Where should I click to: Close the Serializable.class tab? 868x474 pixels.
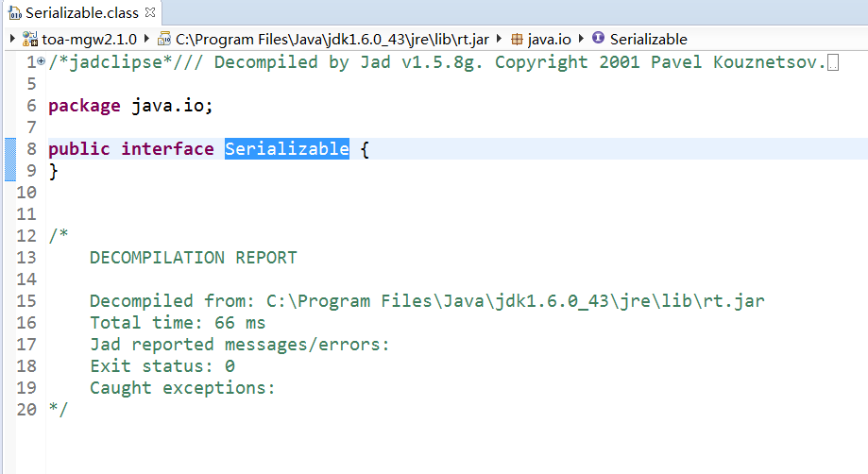coord(150,11)
